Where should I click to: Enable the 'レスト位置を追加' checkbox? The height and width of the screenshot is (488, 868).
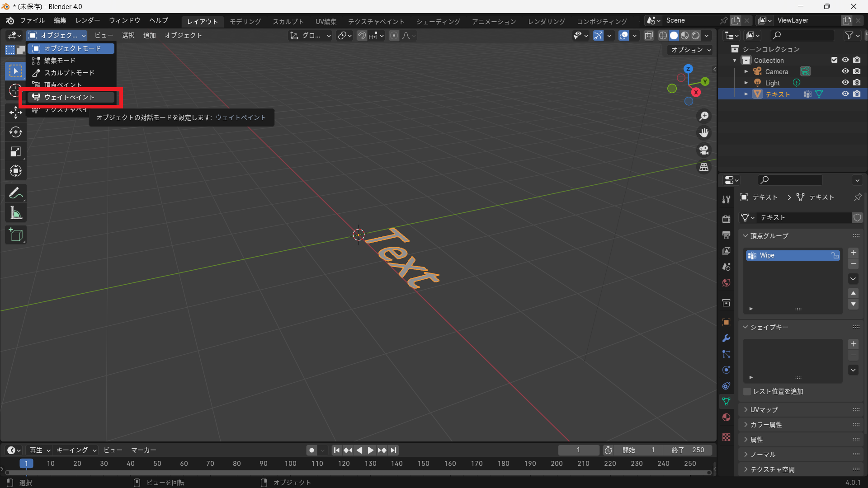click(747, 391)
